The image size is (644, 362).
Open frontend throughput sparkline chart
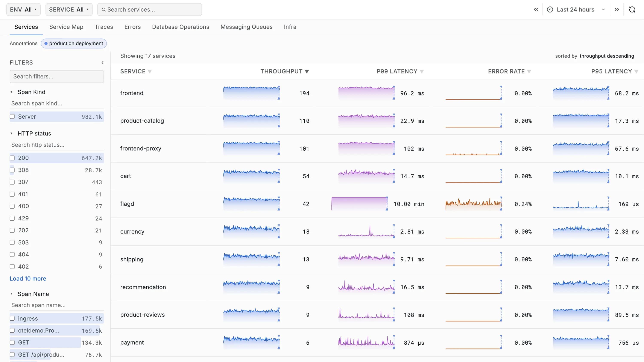tap(252, 93)
